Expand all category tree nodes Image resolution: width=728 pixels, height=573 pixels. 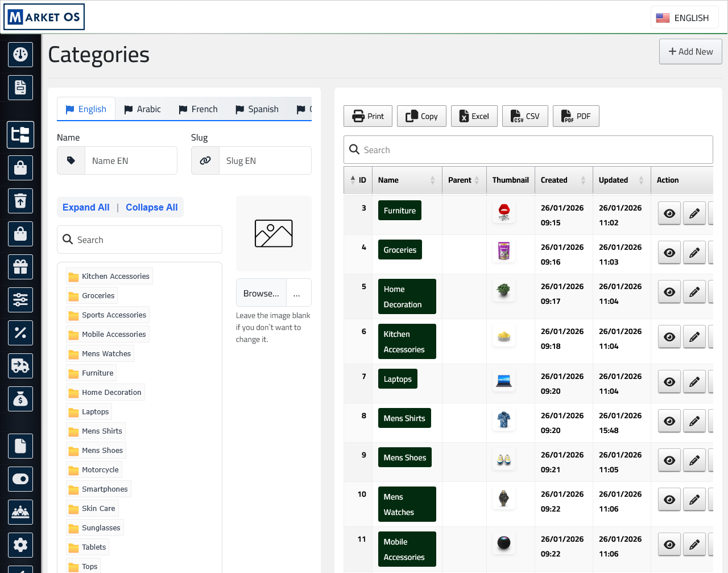pos(86,208)
